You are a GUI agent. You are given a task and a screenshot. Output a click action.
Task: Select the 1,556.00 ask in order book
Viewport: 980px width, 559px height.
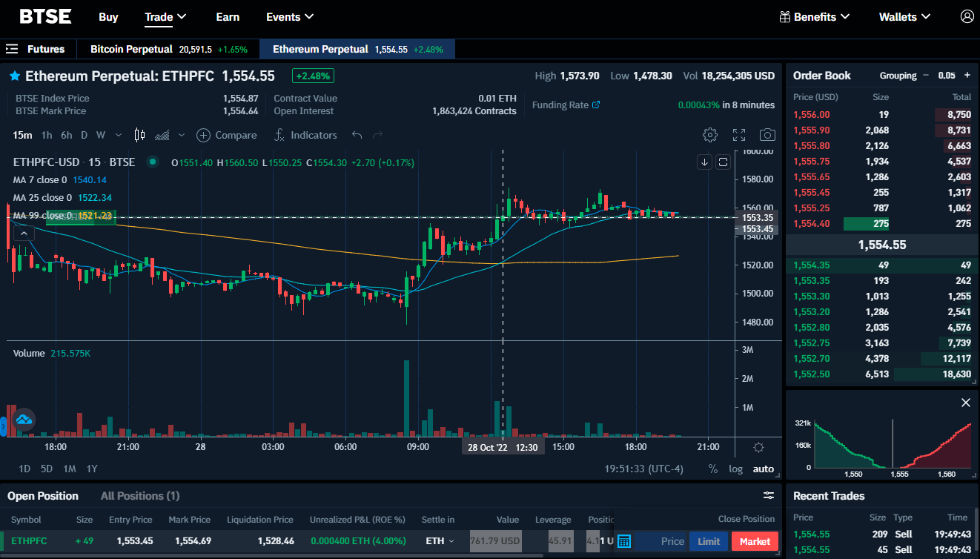click(x=882, y=115)
